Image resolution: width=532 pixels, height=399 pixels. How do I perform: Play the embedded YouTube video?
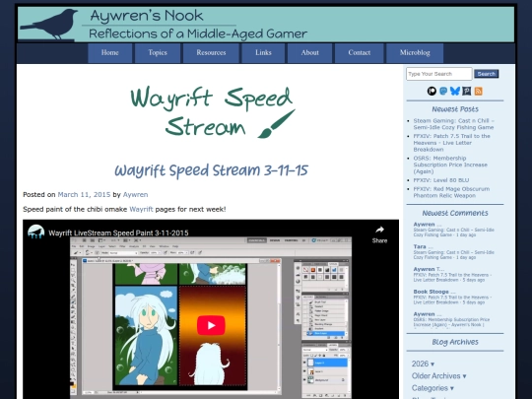click(211, 325)
